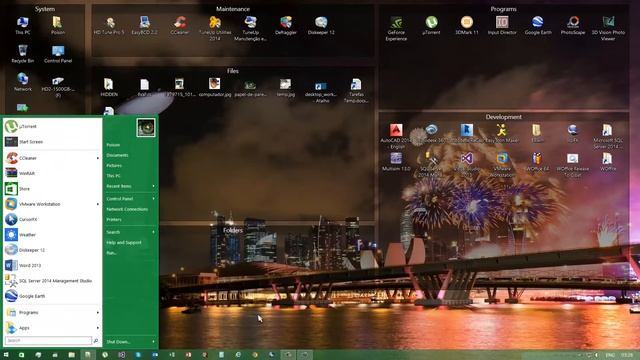Expand the CCleaner submenu arrow

click(98, 158)
